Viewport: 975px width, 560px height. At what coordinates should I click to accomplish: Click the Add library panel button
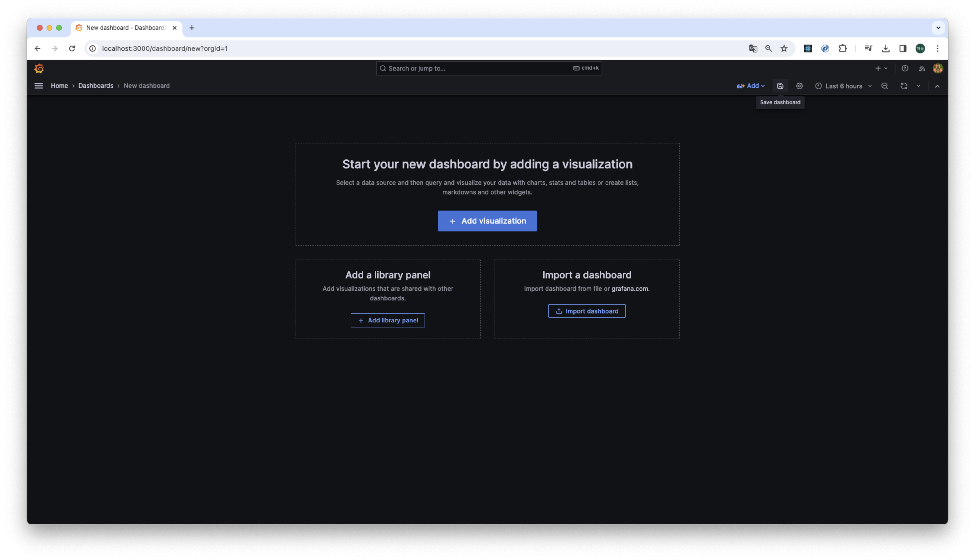coord(387,320)
